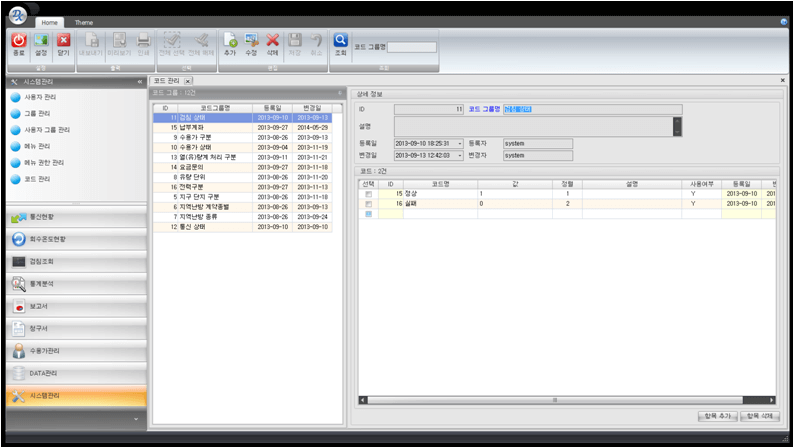Click the 항목 추가 button
794x448 pixels.
[x=716, y=415]
